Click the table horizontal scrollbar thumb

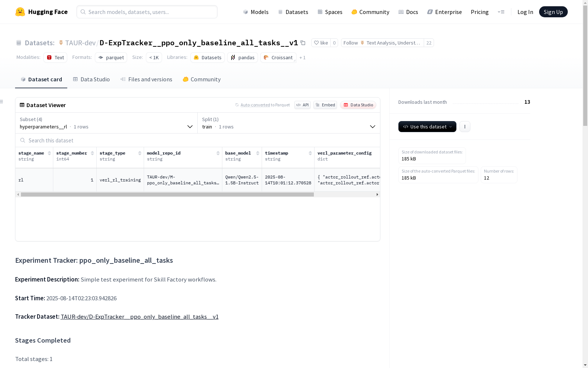point(167,194)
